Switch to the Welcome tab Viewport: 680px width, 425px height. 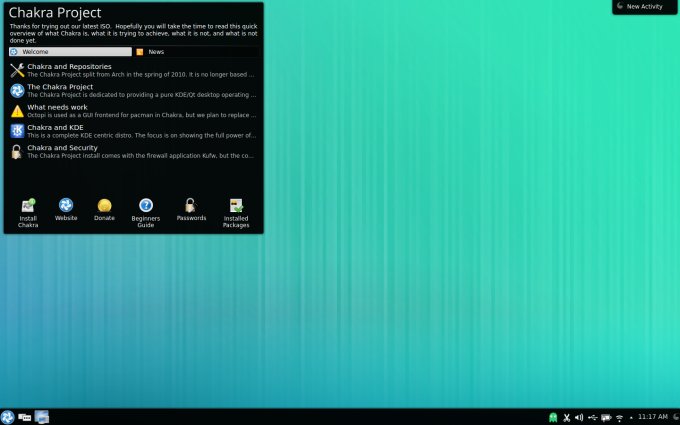tap(70, 52)
